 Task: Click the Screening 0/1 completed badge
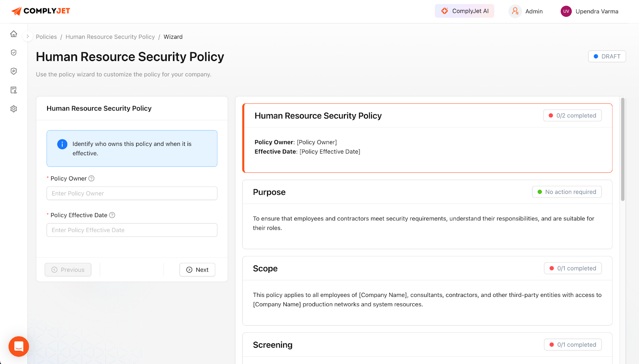(573, 344)
